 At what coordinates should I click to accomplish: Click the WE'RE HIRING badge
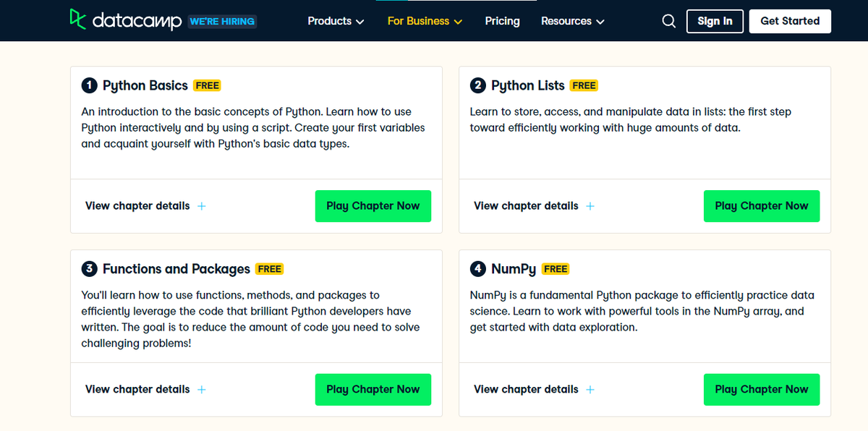point(222,22)
